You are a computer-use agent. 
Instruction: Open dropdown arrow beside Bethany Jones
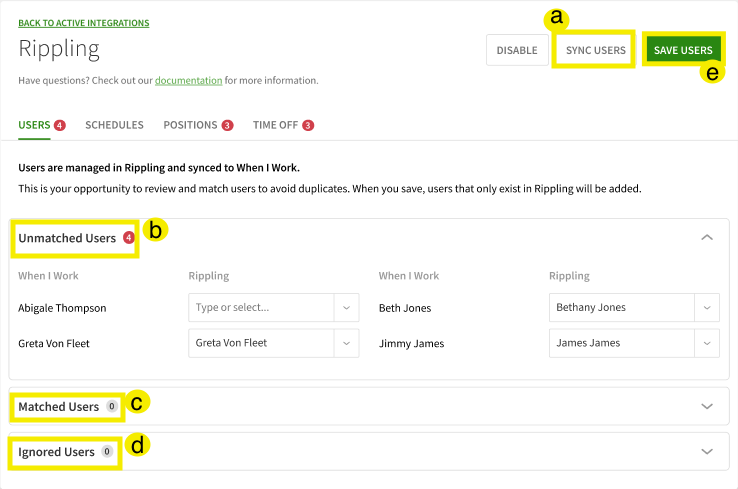click(x=707, y=307)
